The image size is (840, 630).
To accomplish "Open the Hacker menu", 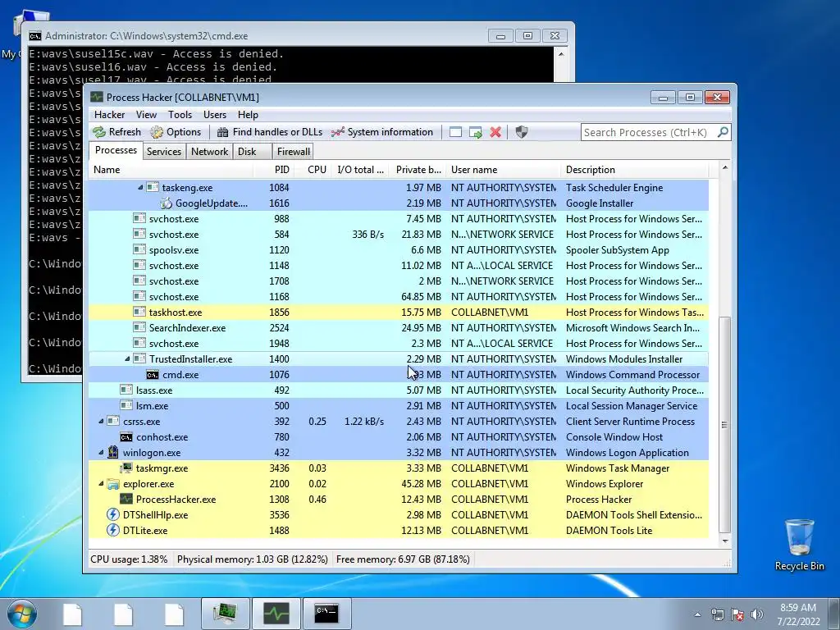I will [109, 115].
